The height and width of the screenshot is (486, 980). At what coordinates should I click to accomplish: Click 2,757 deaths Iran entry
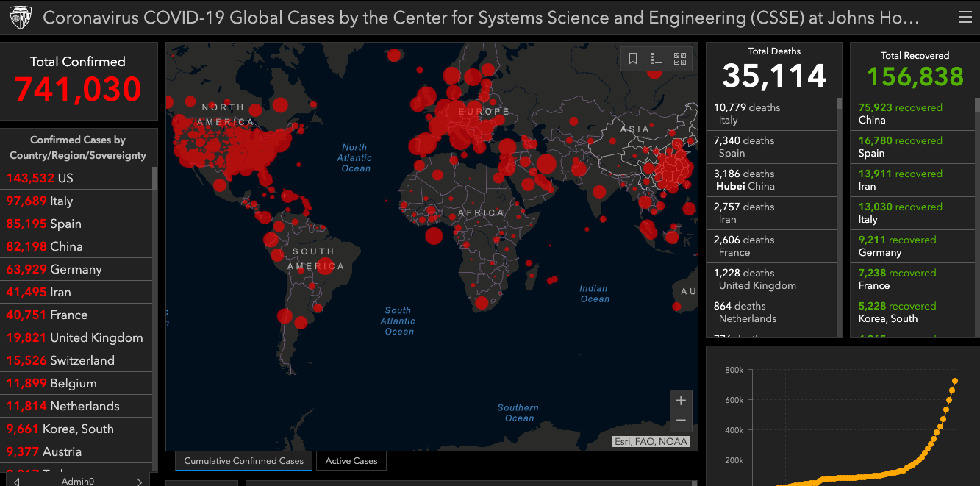pos(772,213)
